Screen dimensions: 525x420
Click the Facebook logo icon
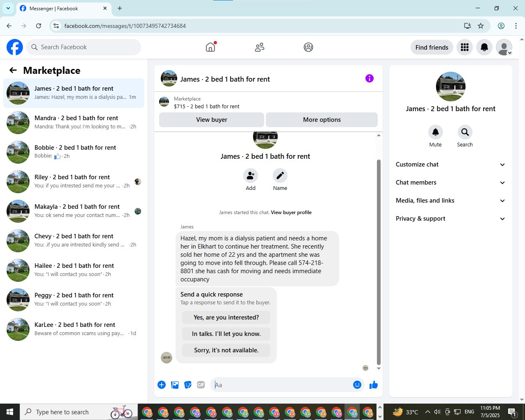(15, 47)
